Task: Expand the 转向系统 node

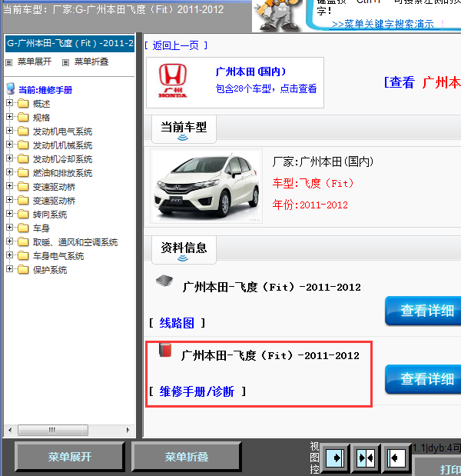Action: click(9, 214)
